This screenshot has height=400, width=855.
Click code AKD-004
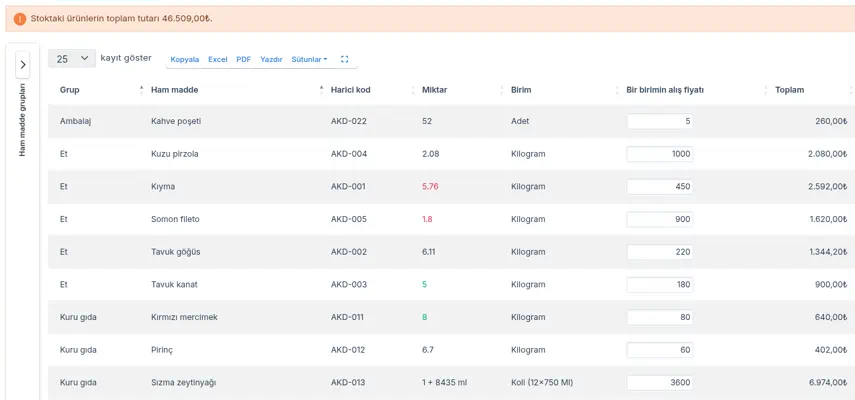click(349, 154)
